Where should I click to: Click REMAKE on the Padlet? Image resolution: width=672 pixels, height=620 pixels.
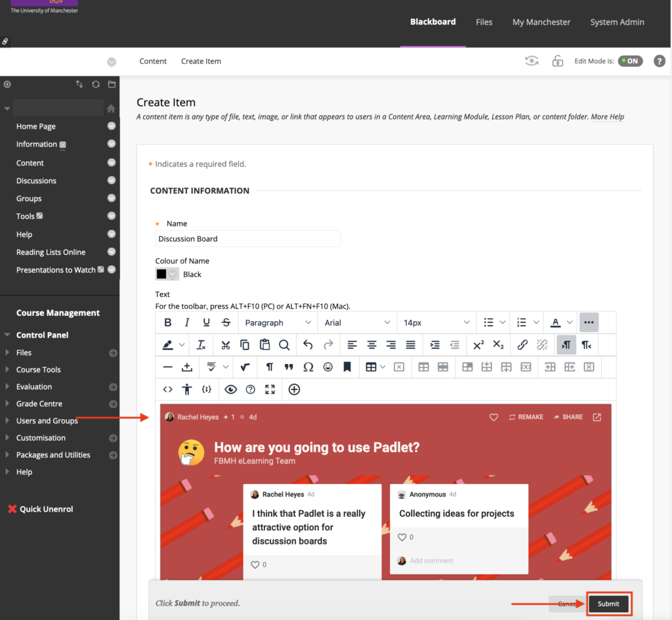pyautogui.click(x=526, y=417)
